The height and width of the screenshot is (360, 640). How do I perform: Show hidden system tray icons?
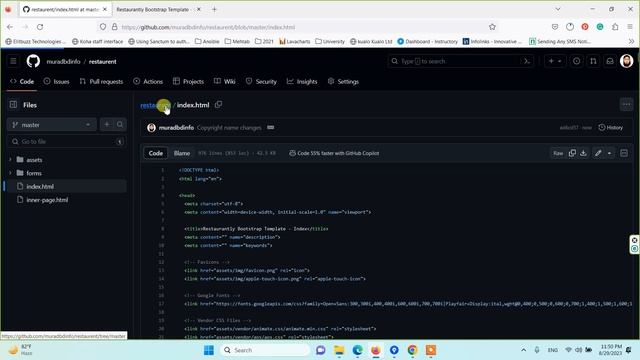pos(523,350)
